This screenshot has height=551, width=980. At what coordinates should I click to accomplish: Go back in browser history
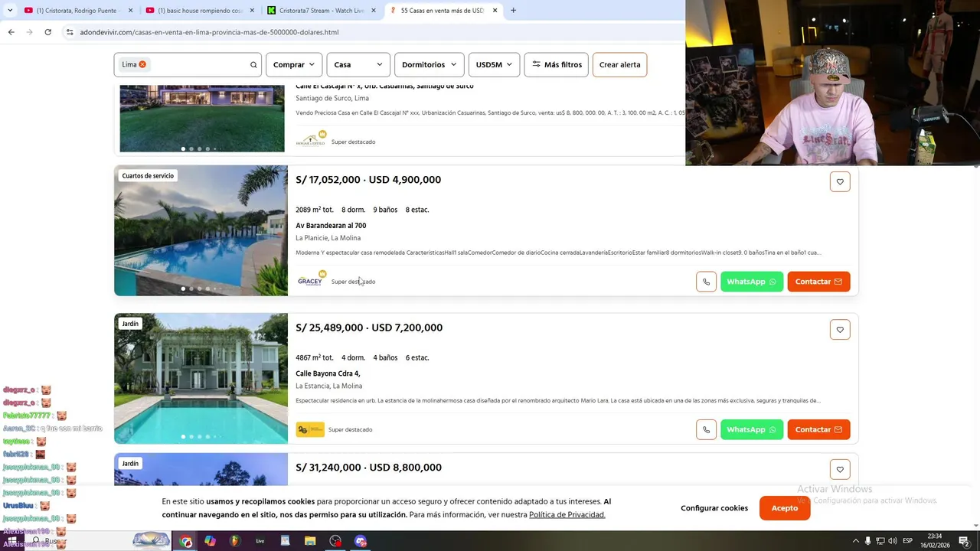click(x=11, y=32)
